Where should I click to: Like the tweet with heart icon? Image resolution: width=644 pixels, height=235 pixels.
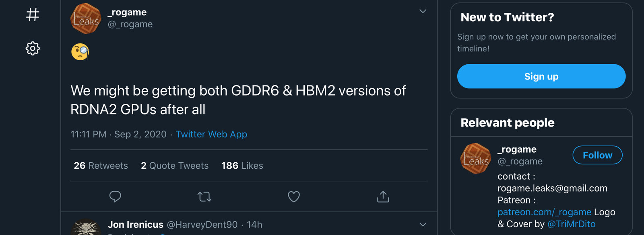click(x=294, y=196)
